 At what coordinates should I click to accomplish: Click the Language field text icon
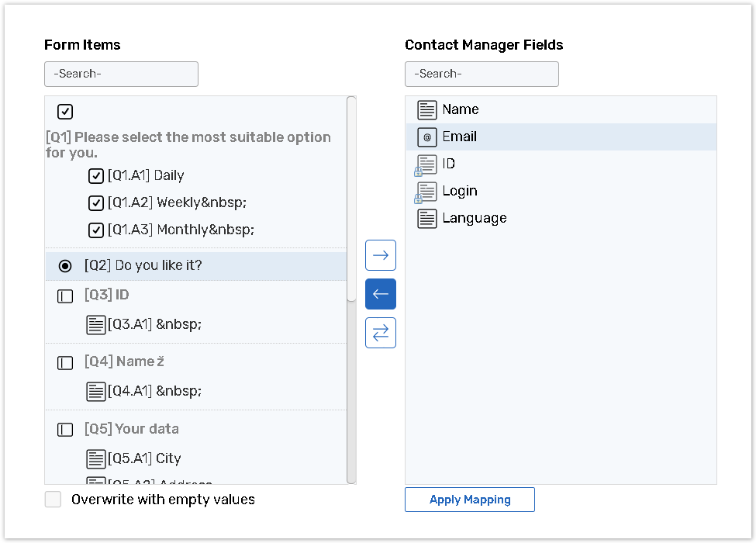click(x=427, y=219)
